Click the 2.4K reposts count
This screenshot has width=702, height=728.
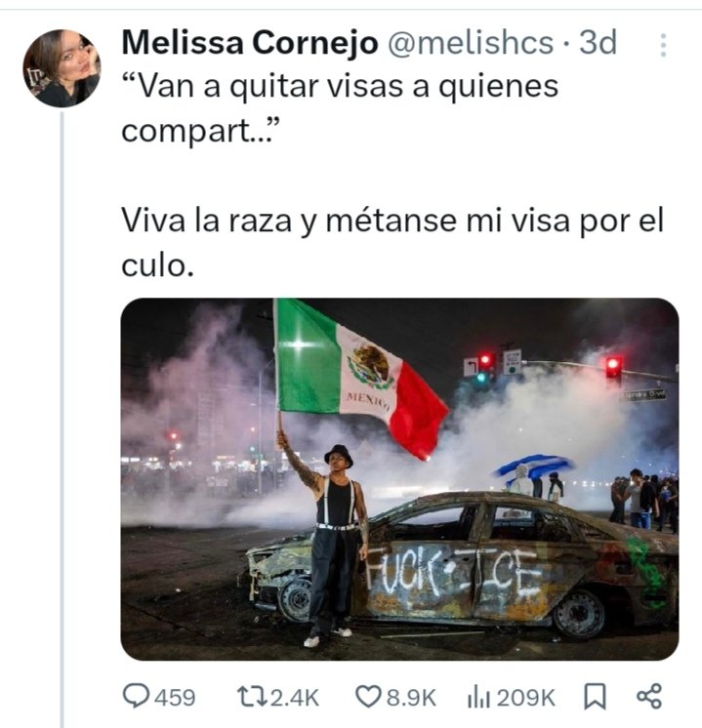(x=295, y=698)
